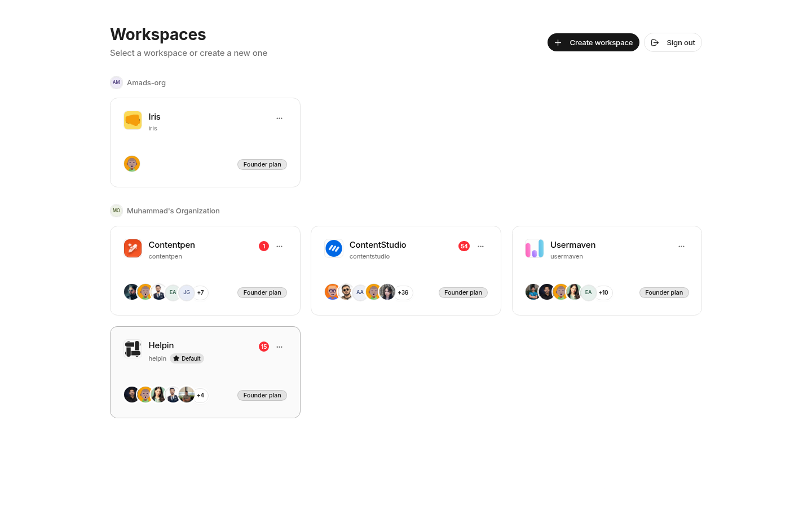Open the three-dot menu for Contentpen
This screenshot has width=812, height=508.
click(279, 247)
